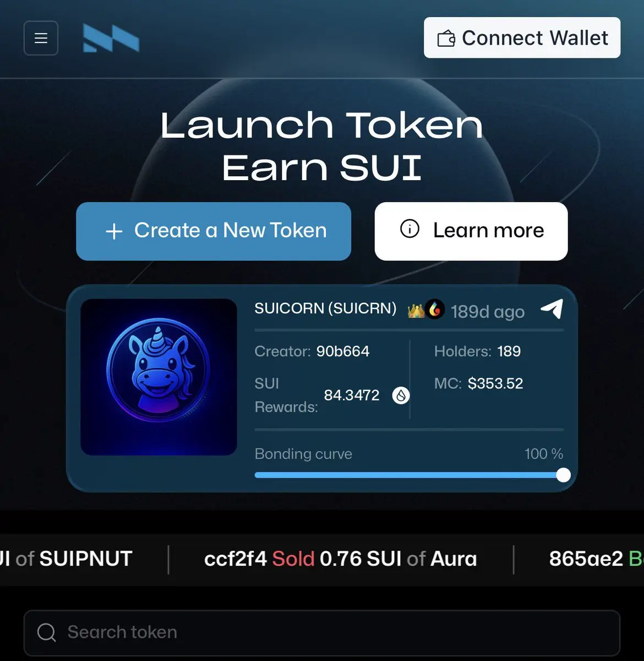This screenshot has height=661, width=644.
Task: Create a New Token
Action: point(214,231)
